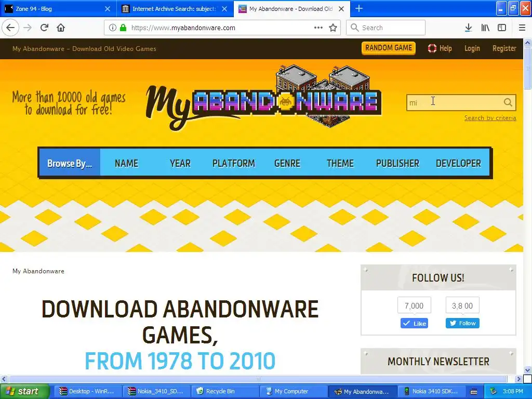Reload the current page

click(45, 28)
